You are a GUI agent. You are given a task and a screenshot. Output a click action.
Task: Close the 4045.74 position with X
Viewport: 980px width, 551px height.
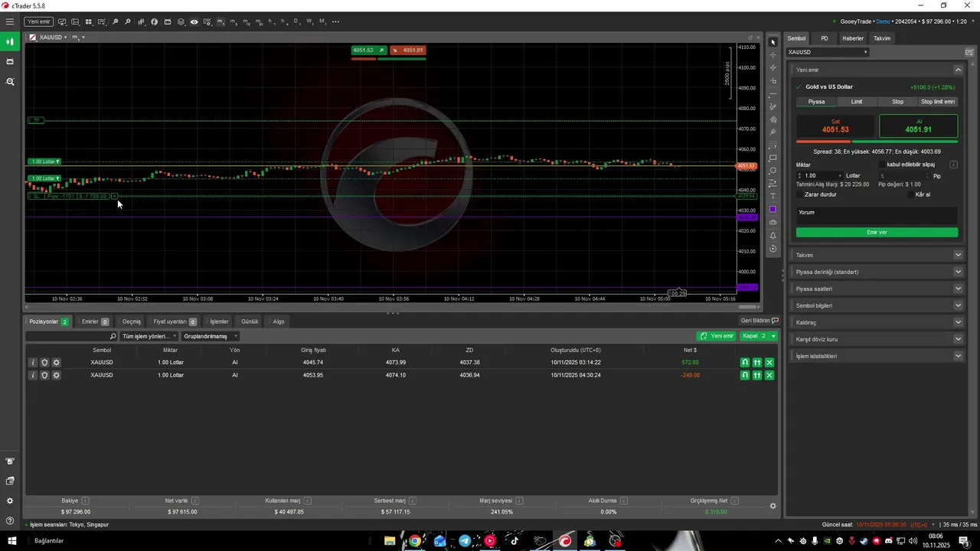769,363
